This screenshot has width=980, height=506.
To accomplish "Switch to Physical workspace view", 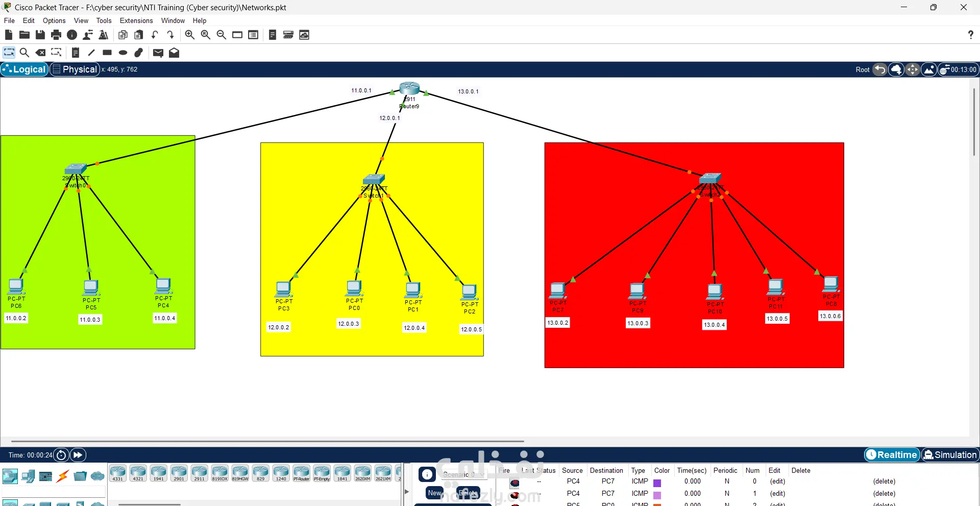I will click(75, 69).
